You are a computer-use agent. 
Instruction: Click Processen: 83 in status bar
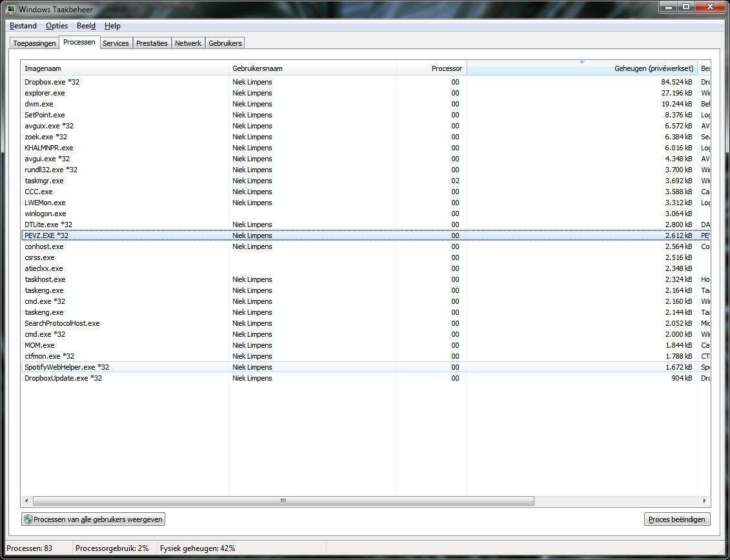(x=29, y=548)
